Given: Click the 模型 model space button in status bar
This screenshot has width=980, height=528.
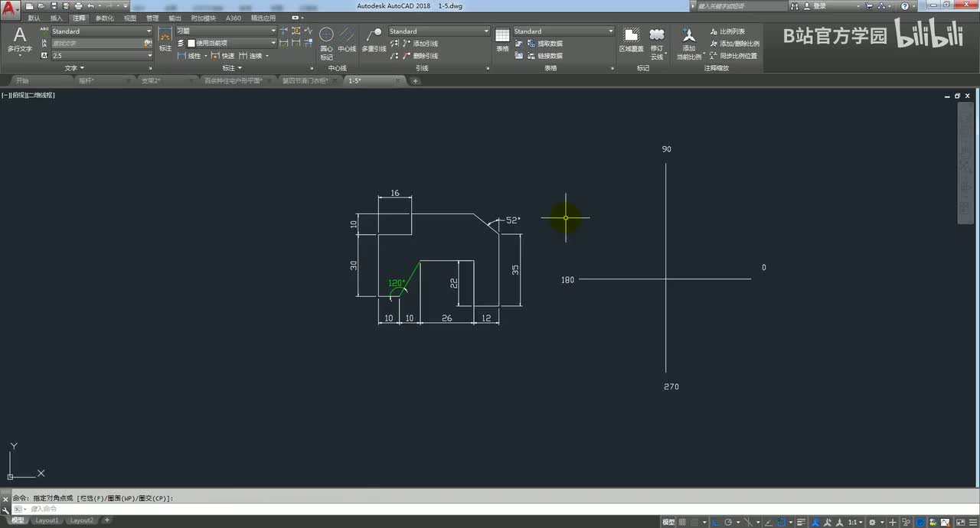Looking at the screenshot, I should pyautogui.click(x=668, y=522).
